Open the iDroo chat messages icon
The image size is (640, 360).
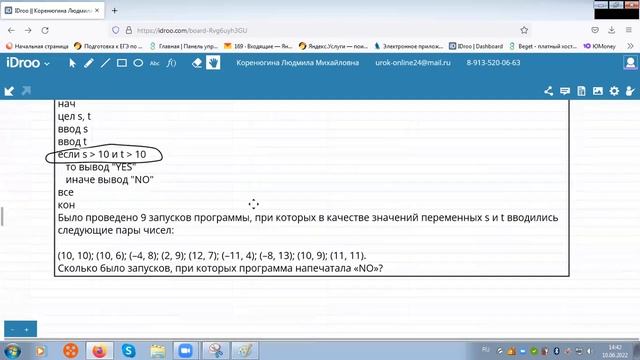point(565,91)
